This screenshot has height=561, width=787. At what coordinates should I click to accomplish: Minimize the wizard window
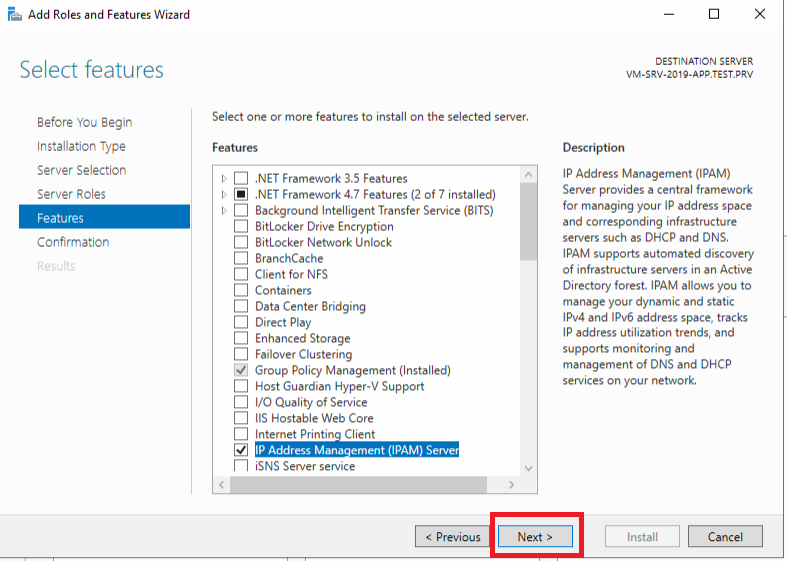(669, 14)
